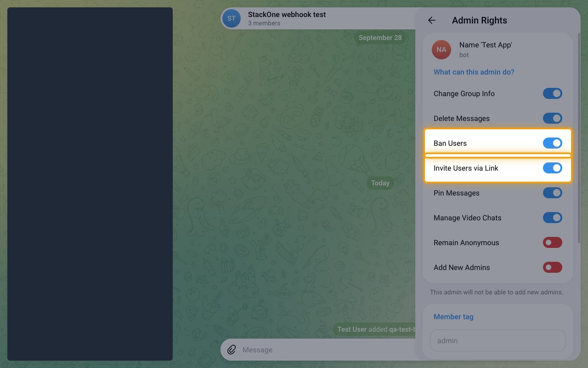Turn off the Ban Users switch
This screenshot has height=368, width=588.
553,143
